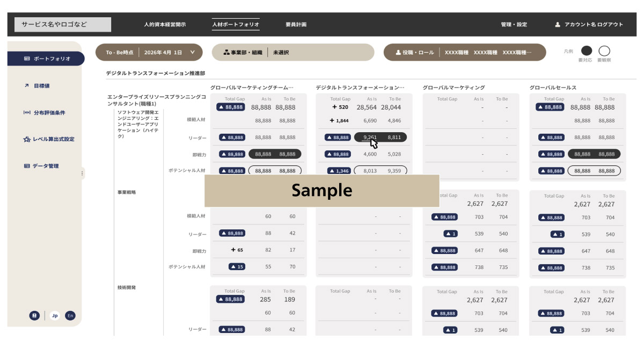Click the white 要観察 legend circle
This screenshot has height=348, width=644.
coord(604,51)
